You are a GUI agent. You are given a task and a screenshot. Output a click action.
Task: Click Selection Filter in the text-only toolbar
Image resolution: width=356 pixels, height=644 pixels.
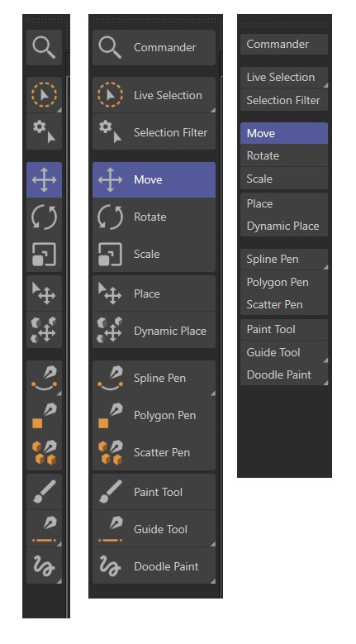tap(284, 100)
